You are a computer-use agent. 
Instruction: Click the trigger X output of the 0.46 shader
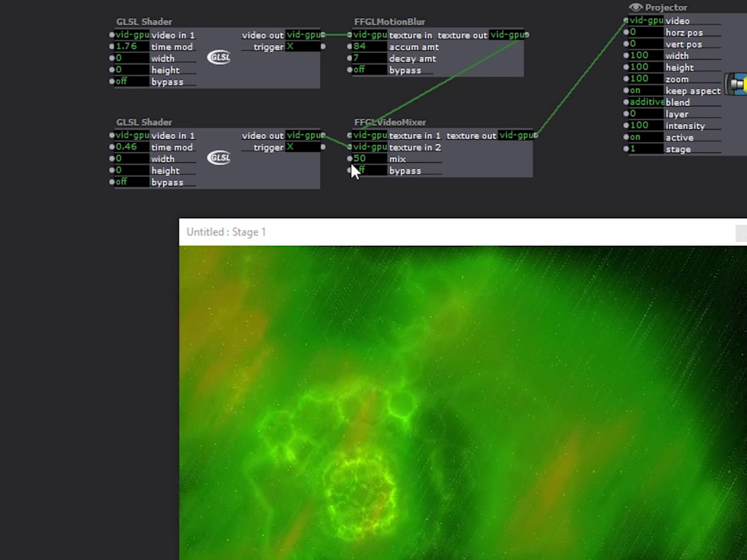[303, 147]
